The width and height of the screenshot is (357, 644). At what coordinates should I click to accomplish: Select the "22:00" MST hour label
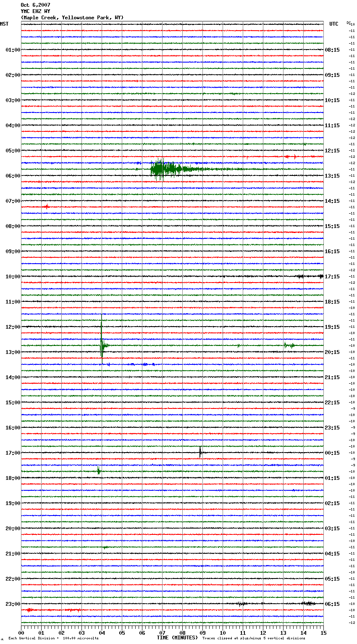(x=13, y=579)
